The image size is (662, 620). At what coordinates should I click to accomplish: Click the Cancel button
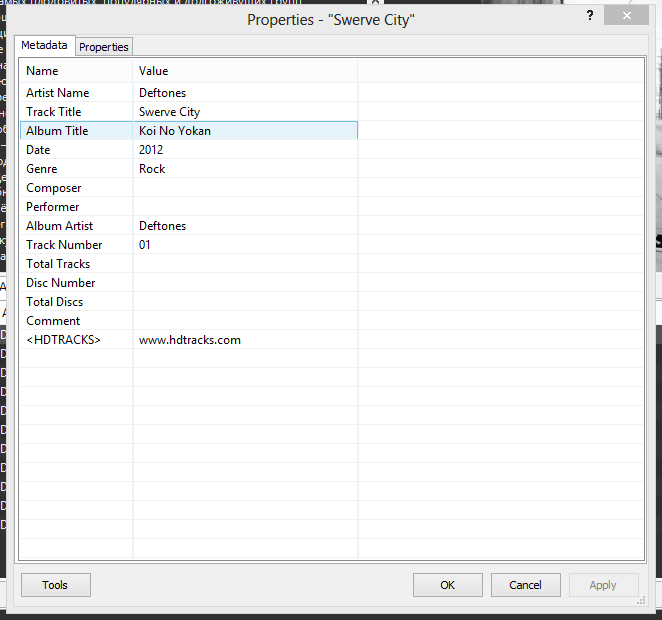click(526, 585)
